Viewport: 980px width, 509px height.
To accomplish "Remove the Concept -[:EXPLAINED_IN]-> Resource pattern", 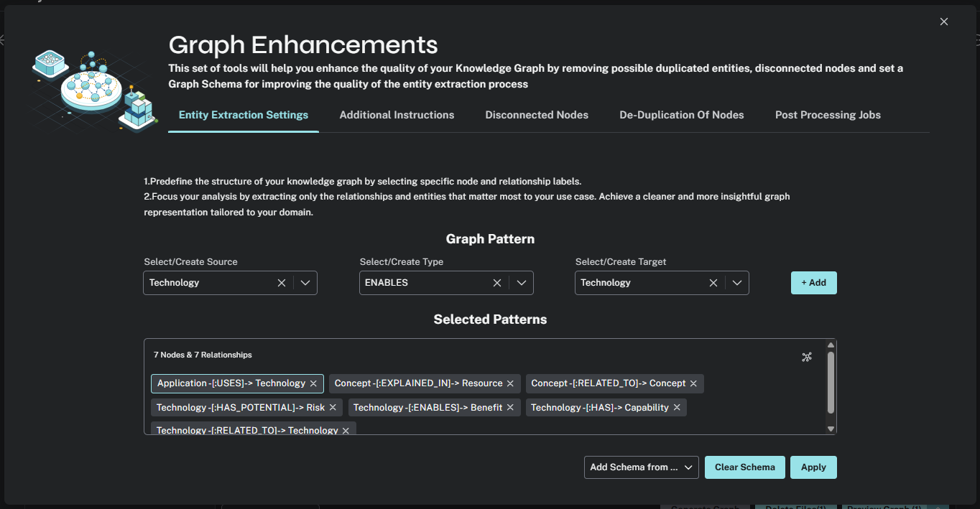I will 509,383.
